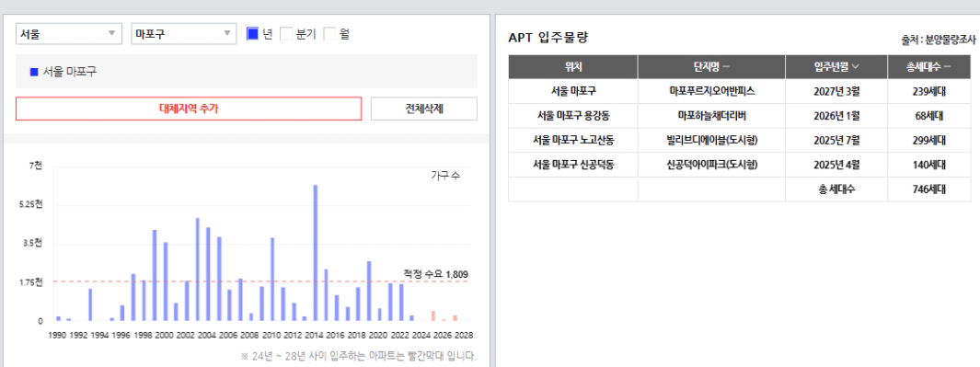Select the 마포푸르지오어반피스 row

[x=740, y=91]
